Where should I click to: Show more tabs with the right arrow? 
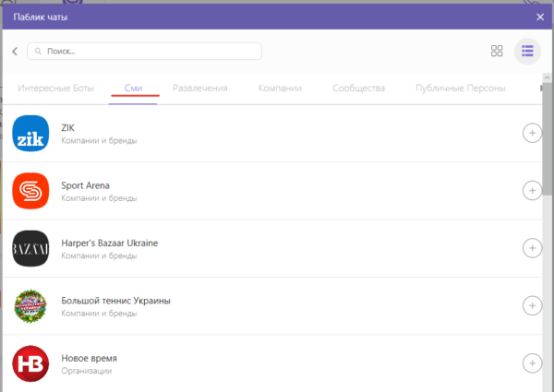point(541,89)
